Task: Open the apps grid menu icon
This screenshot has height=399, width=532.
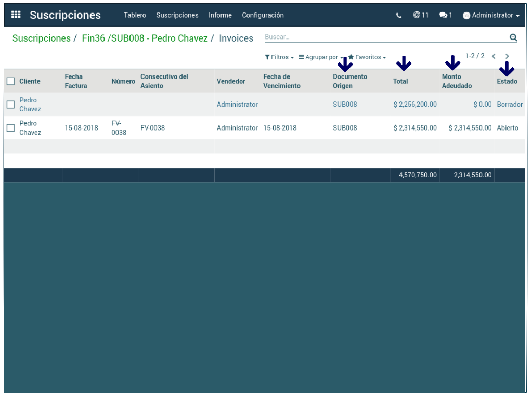Action: [x=16, y=15]
